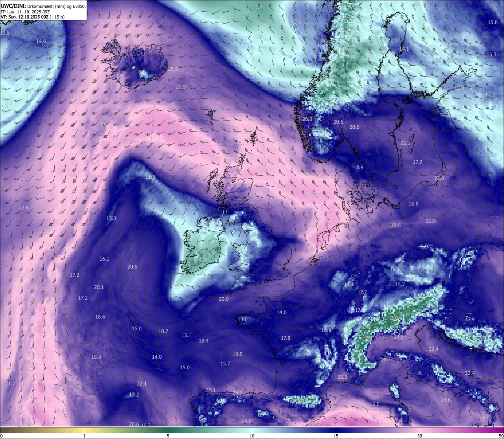Select the 7.0 value label
The width and height of the screenshot is (504, 439).
point(259,7)
